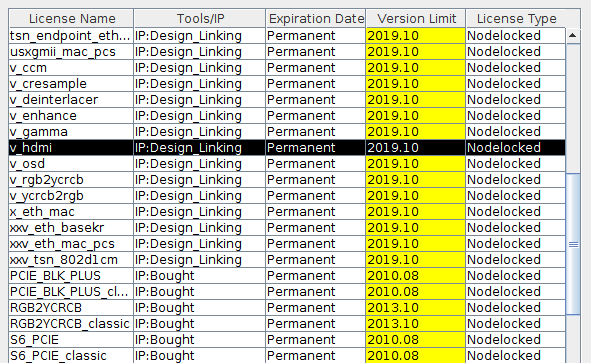591x363 pixels.
Task: Select the S6_PCIE license name cell
Action: [x=71, y=340]
